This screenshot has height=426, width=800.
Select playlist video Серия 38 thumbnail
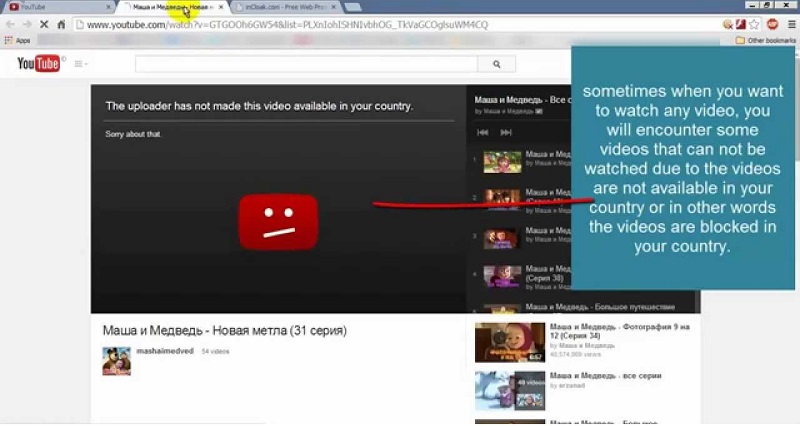point(503,276)
